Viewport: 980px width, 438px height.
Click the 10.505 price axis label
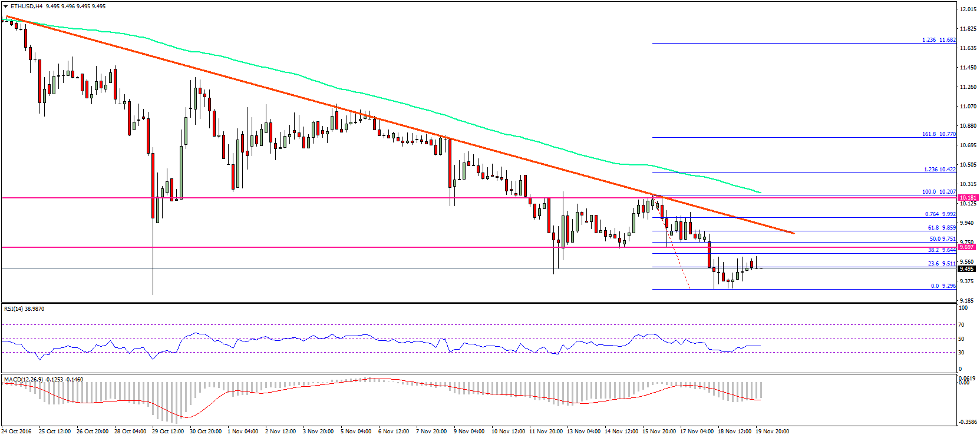click(x=968, y=165)
